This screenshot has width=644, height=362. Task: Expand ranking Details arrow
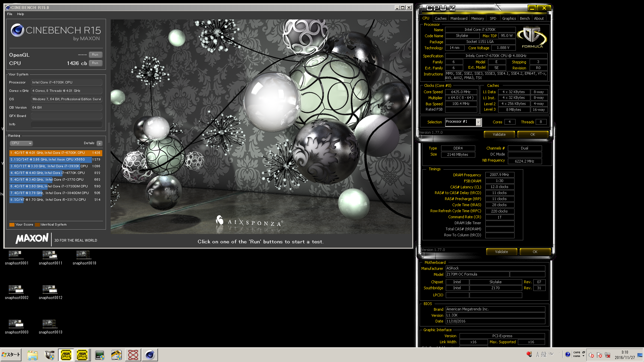[x=100, y=143]
